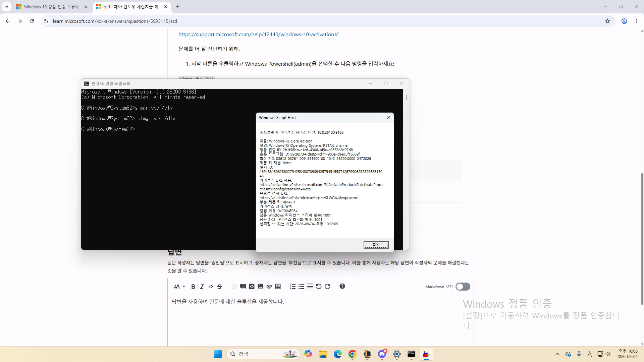Close the Windows Script Host dialog
644x362 pixels.
click(389, 117)
